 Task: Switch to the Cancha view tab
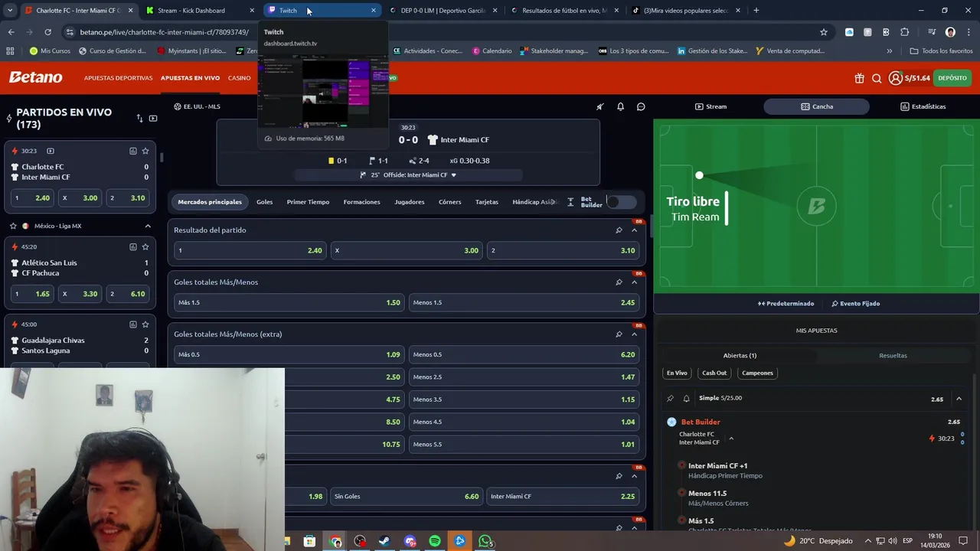pyautogui.click(x=816, y=106)
